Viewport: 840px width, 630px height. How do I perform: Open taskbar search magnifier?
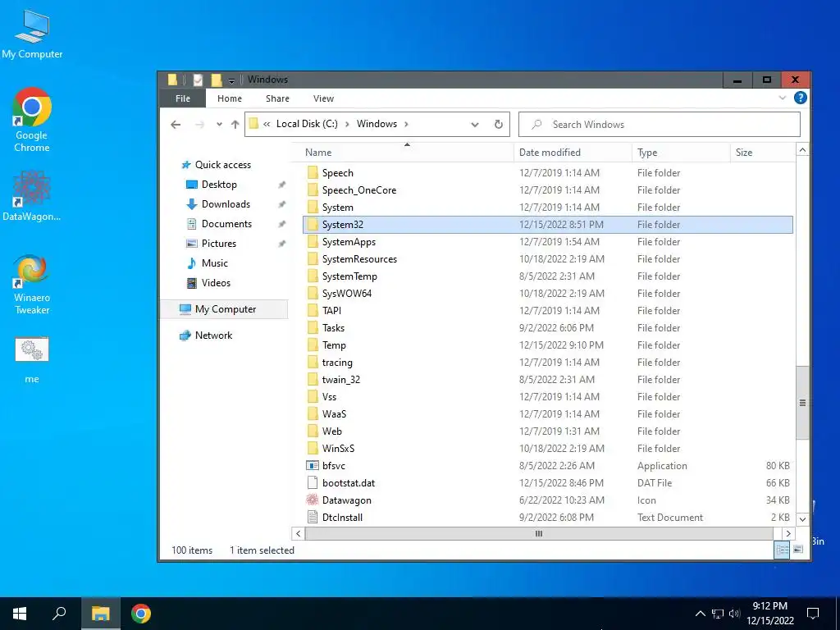click(59, 614)
